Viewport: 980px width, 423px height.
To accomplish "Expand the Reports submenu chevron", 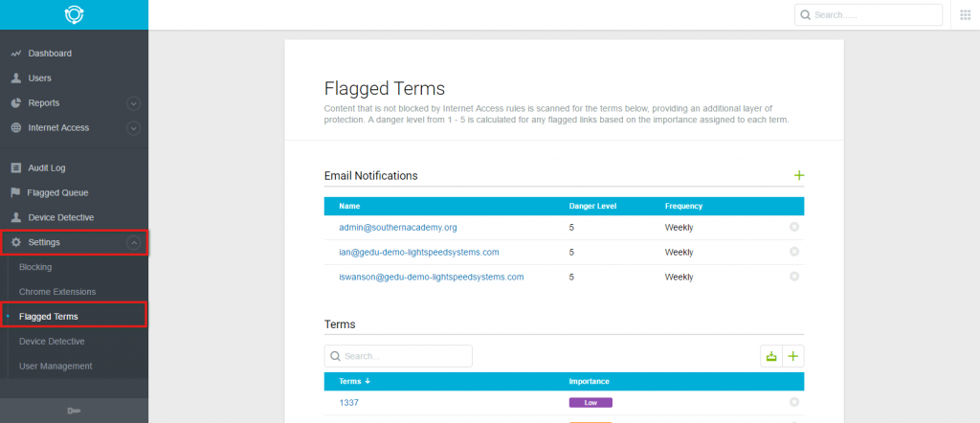I will [134, 103].
